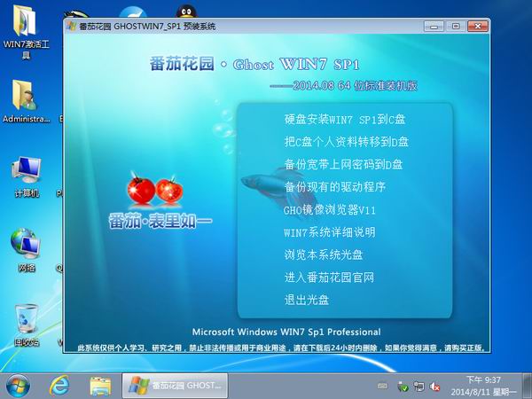Open WIN7系统详细说明

coord(330,232)
